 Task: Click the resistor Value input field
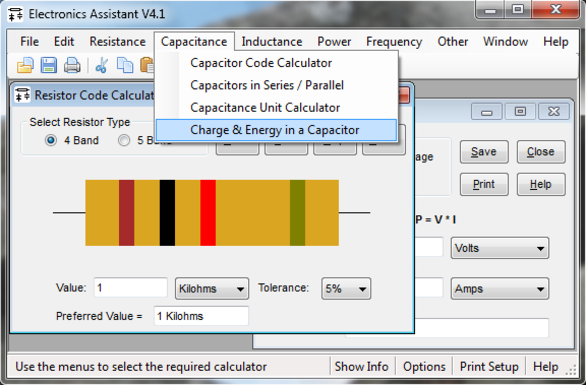130,288
